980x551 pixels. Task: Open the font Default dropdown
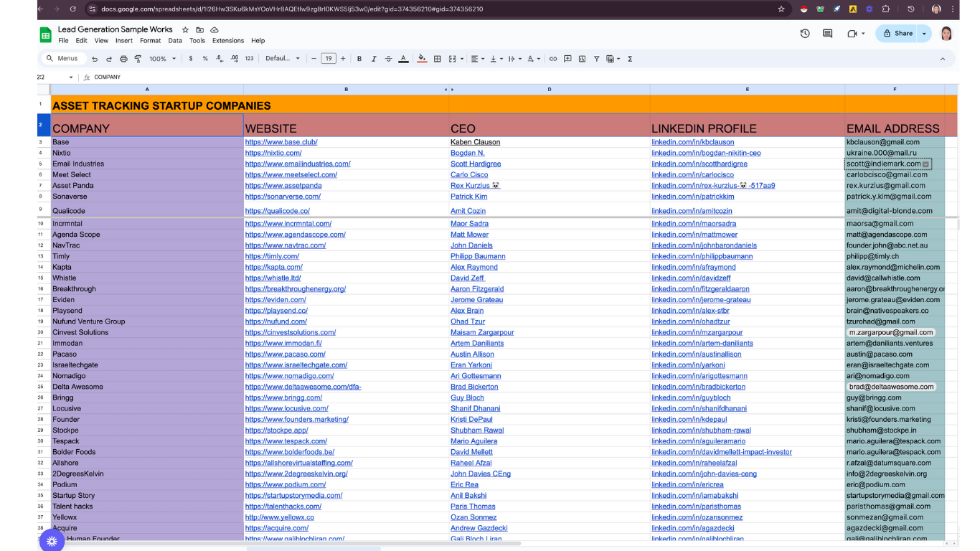(x=283, y=59)
